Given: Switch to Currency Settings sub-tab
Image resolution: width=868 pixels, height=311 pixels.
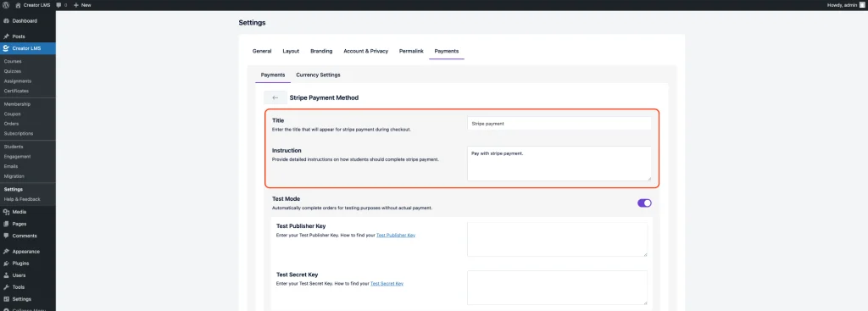Looking at the screenshot, I should click(x=319, y=75).
